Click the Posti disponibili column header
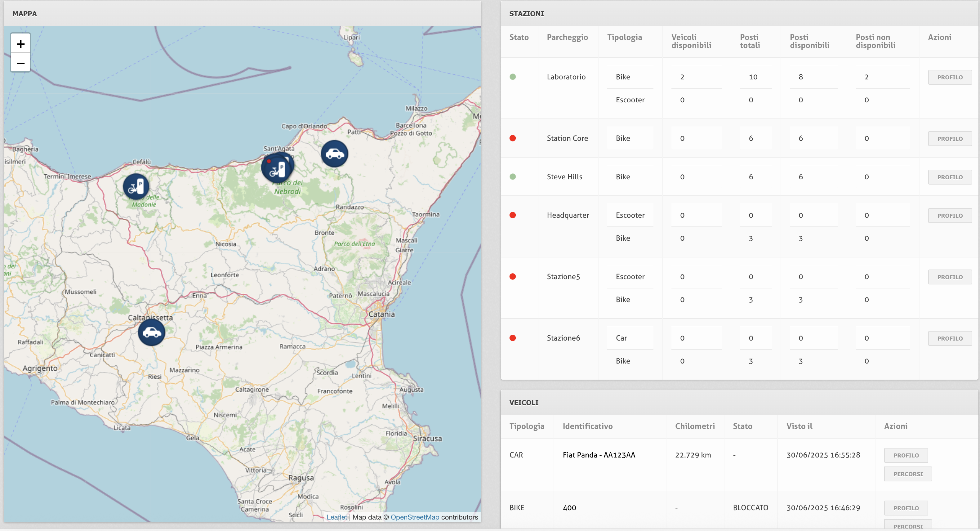 pyautogui.click(x=809, y=41)
